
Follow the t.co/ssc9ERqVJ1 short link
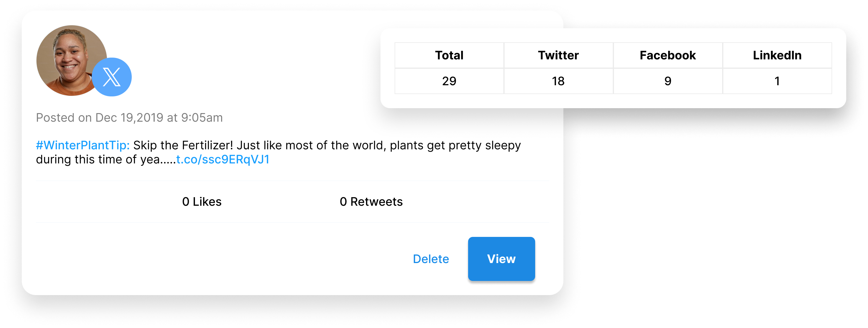(223, 160)
